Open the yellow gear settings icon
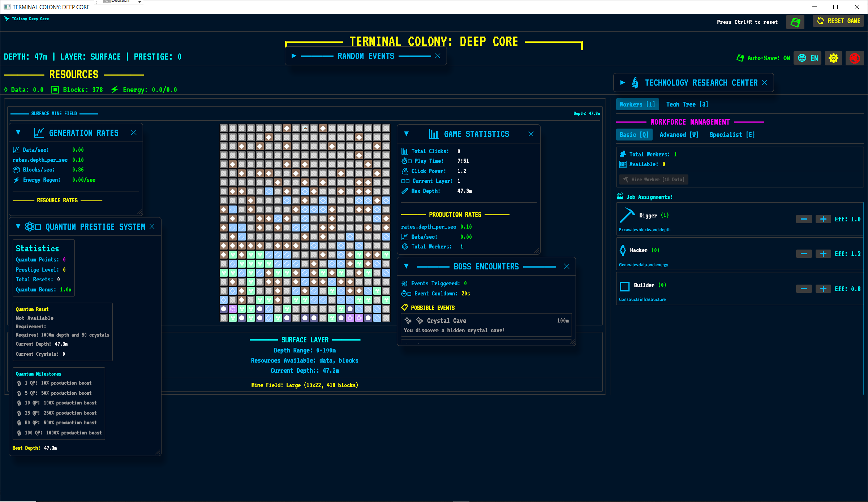Image resolution: width=868 pixels, height=502 pixels. tap(833, 58)
